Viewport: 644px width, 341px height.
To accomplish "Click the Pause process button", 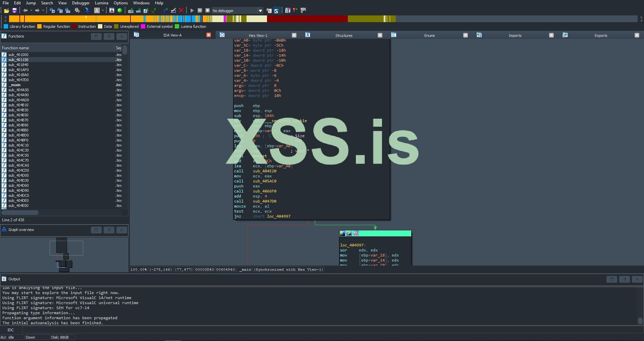I will click(x=200, y=11).
